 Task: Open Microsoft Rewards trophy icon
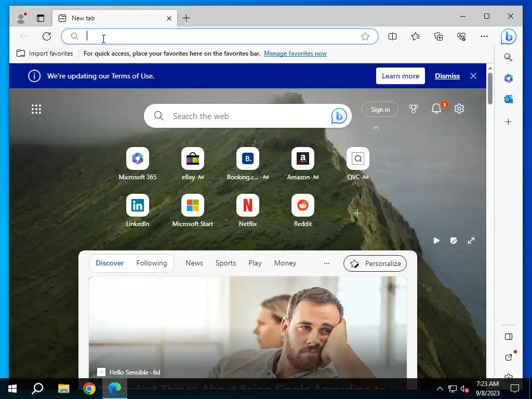(x=413, y=109)
